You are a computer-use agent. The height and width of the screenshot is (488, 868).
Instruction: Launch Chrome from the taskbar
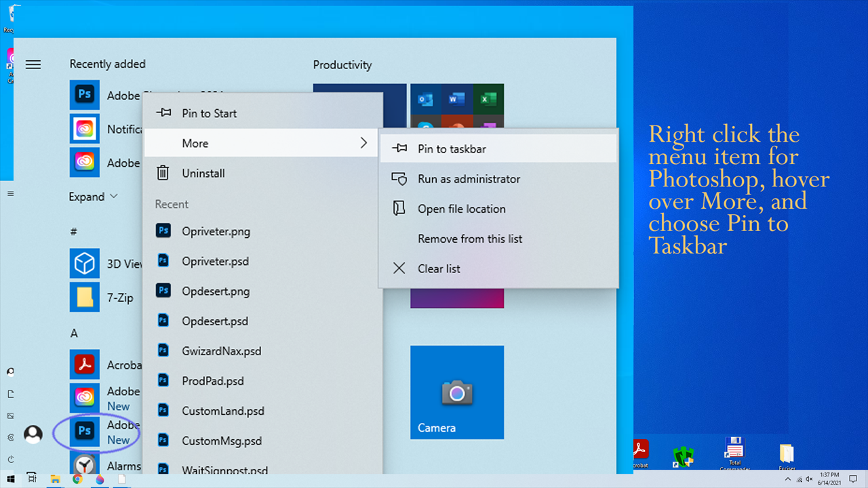[77, 479]
